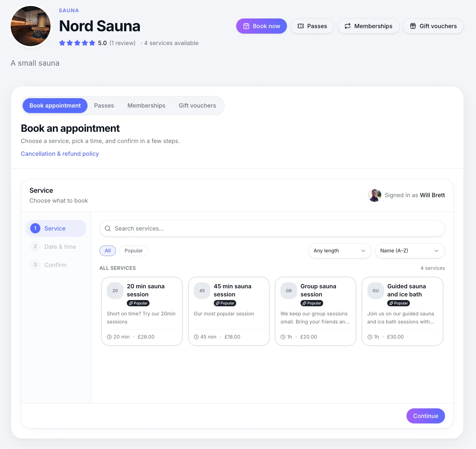
Task: Click the £20.00 price
Action: 309,337
